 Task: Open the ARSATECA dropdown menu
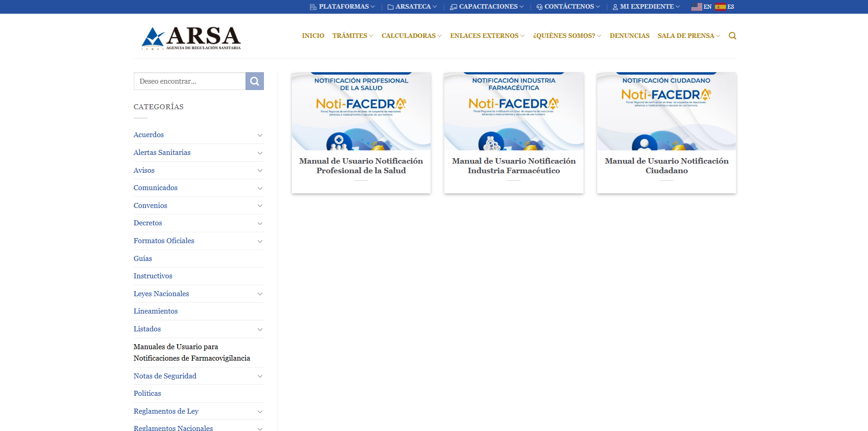point(413,7)
